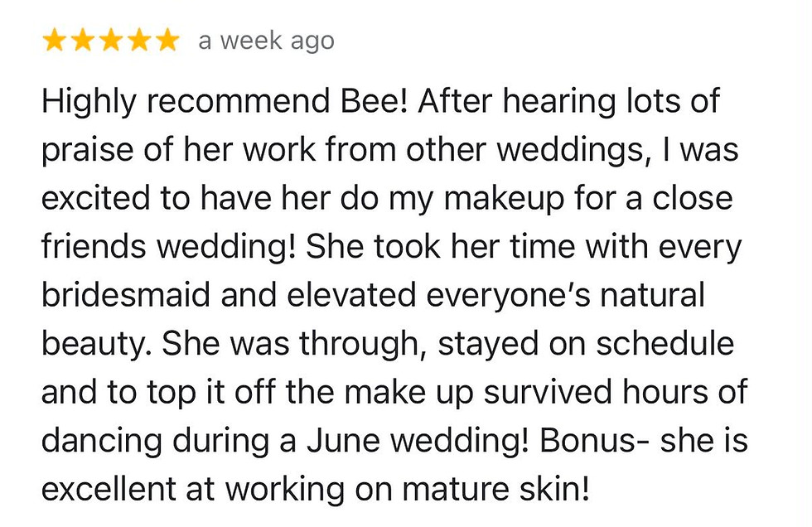Click the word 'schedule' in the review
This screenshot has width=812, height=527.
[665, 343]
